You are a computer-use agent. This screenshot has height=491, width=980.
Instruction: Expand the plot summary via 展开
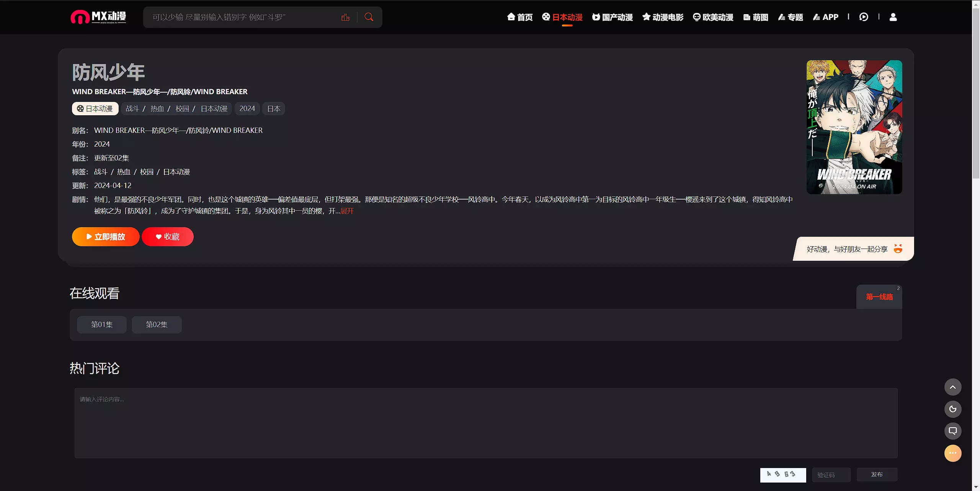click(347, 211)
